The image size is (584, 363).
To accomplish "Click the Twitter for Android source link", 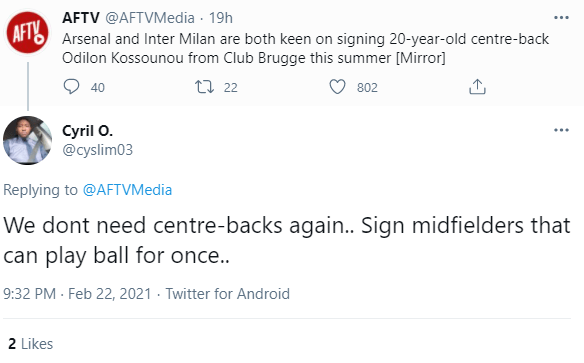I will click(228, 294).
